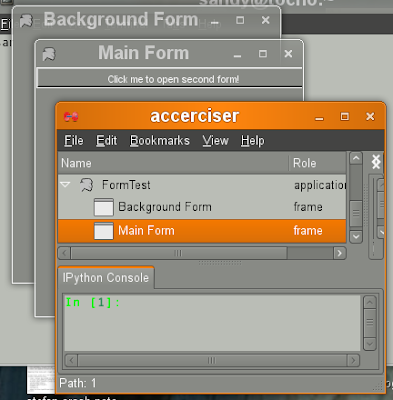This screenshot has width=393, height=400.
Task: Select the Main Form tree row
Action: coord(202,231)
